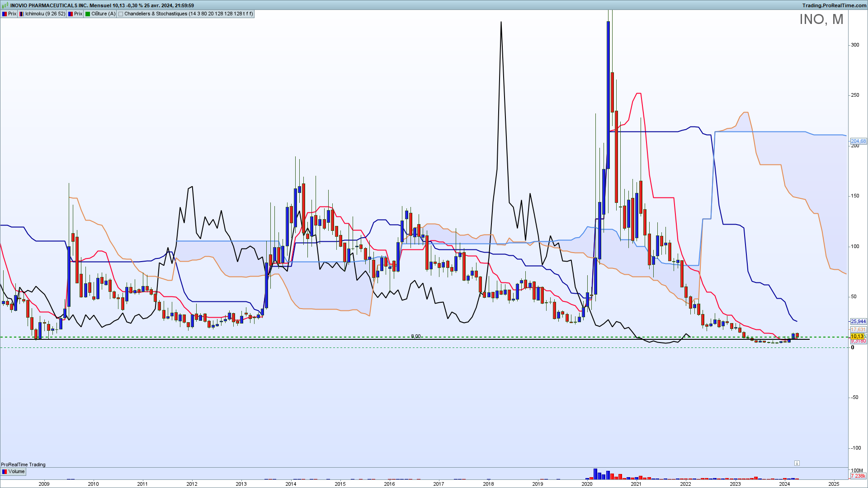Click the candlestick chart icon beside the title
Viewport: 868px width, 488px height.
pyautogui.click(x=5, y=5)
